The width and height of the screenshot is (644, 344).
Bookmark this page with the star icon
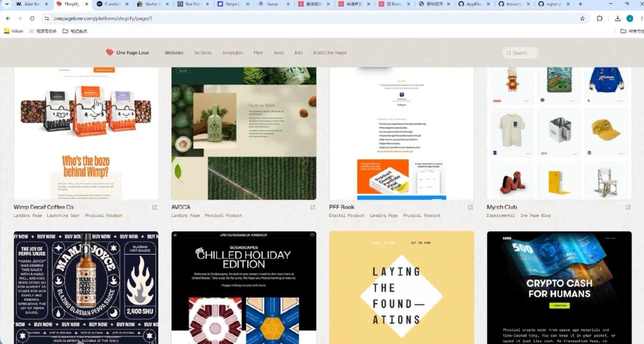pyautogui.click(x=582, y=18)
